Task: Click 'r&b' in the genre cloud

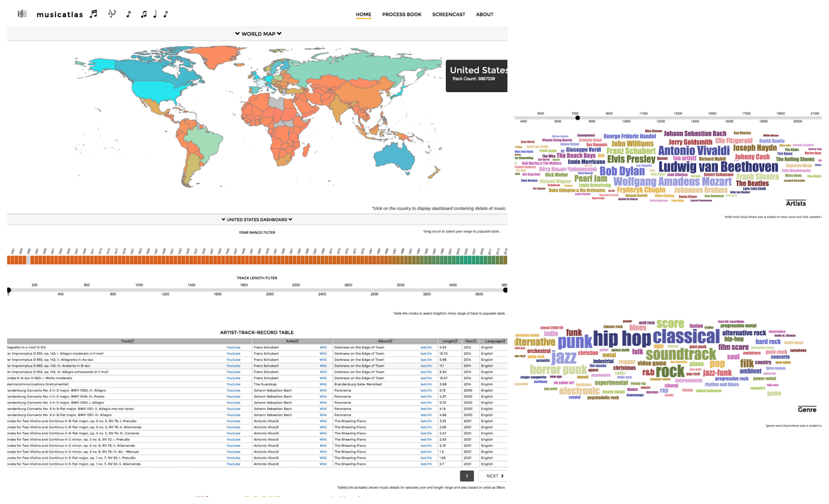Action: (x=648, y=372)
